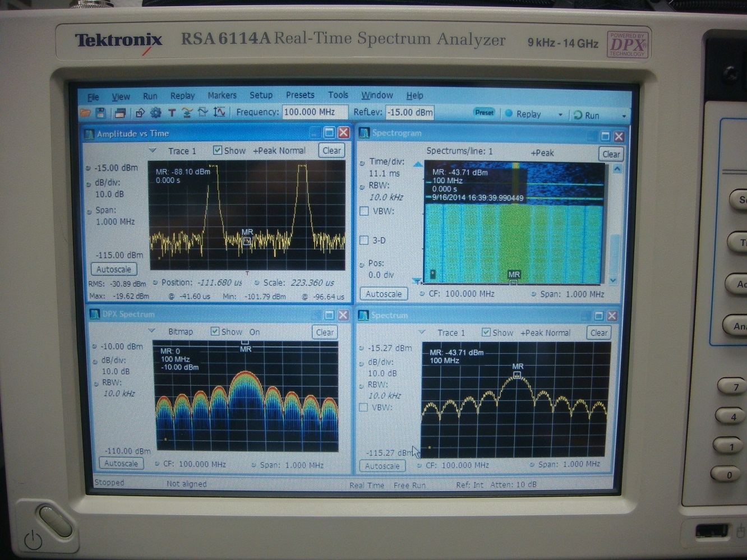Toggle Show checkbox in Amplitude vs Time

pyautogui.click(x=218, y=150)
